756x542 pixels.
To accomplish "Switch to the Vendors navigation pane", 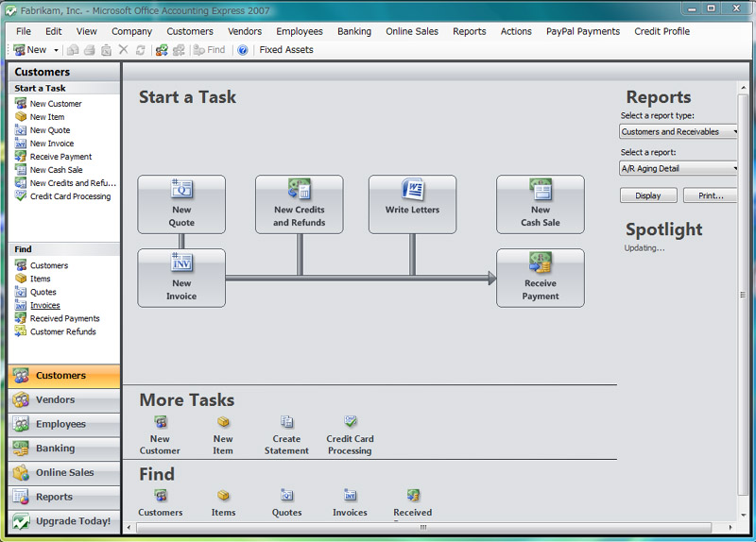I will 64,399.
